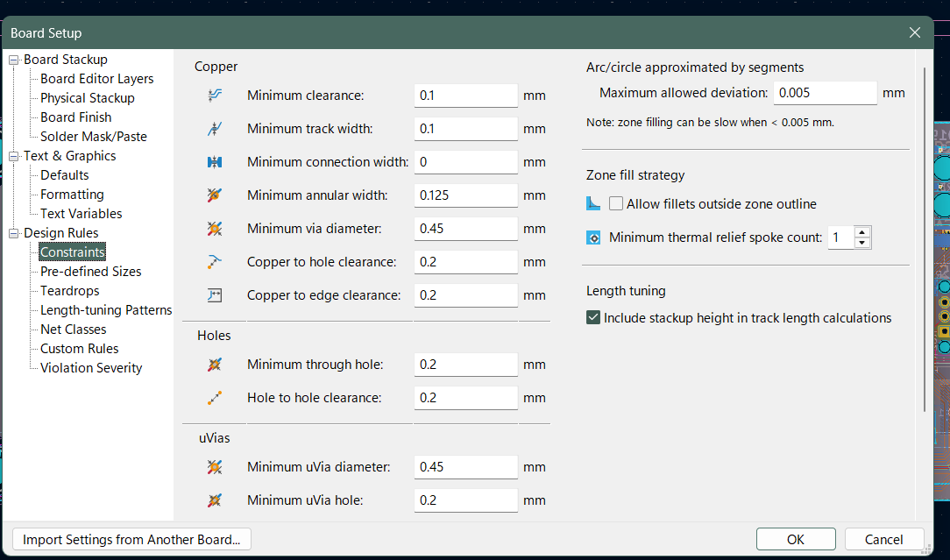Image resolution: width=950 pixels, height=560 pixels.
Task: Collapse the Board Stackup tree node
Action: (14, 60)
